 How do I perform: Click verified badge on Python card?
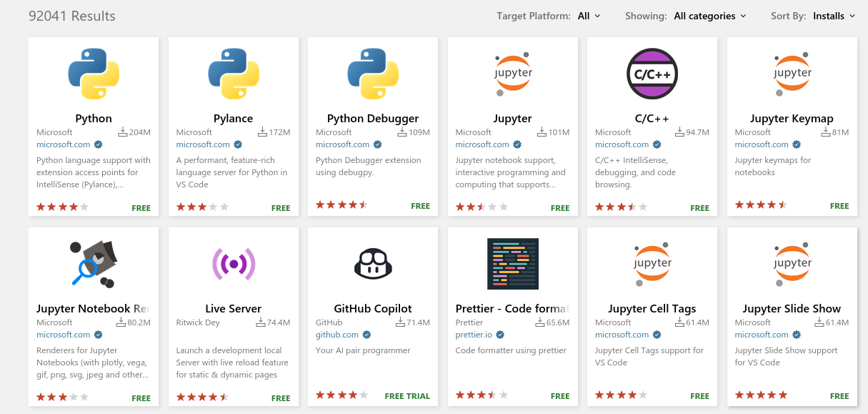(x=99, y=144)
